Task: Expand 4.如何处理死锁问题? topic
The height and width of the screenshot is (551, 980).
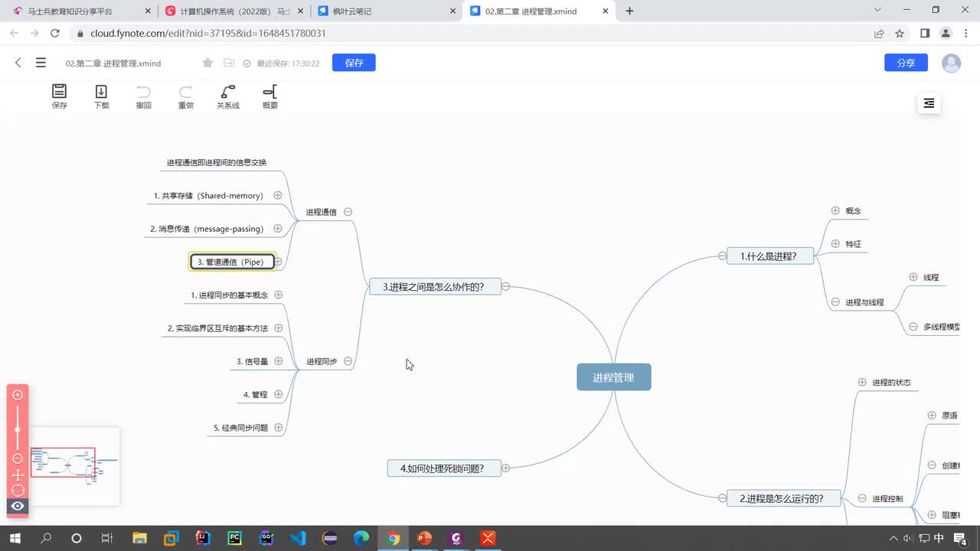Action: click(505, 468)
